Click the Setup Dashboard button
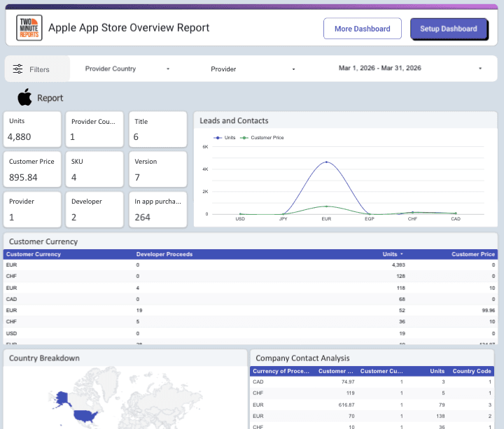Screen dimensions: 504x429 point(449,29)
